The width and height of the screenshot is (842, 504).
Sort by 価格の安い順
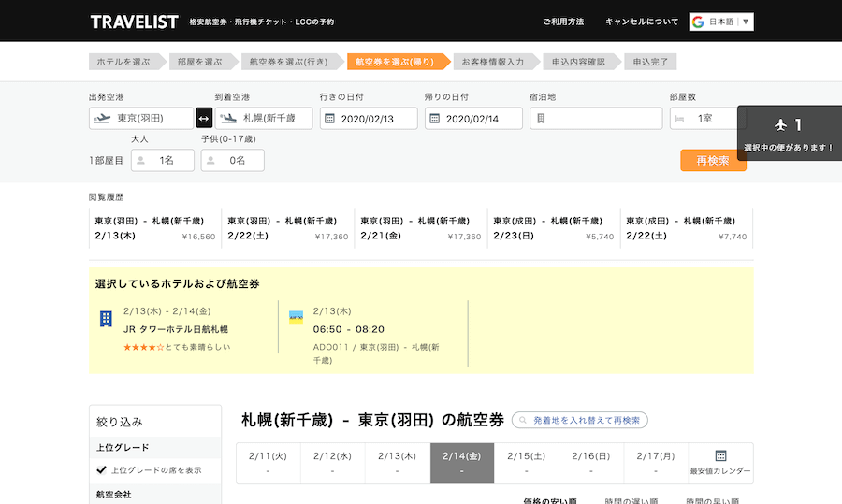click(550, 501)
